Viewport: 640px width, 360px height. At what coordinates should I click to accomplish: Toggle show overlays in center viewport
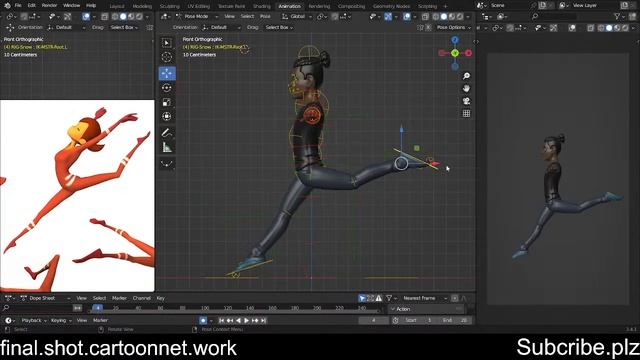[x=407, y=16]
